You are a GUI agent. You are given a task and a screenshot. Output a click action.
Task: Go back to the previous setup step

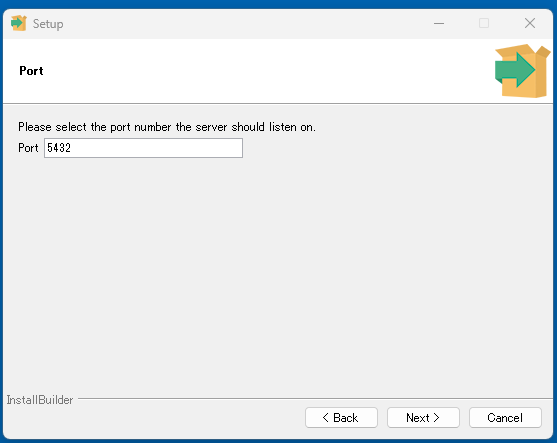point(341,417)
